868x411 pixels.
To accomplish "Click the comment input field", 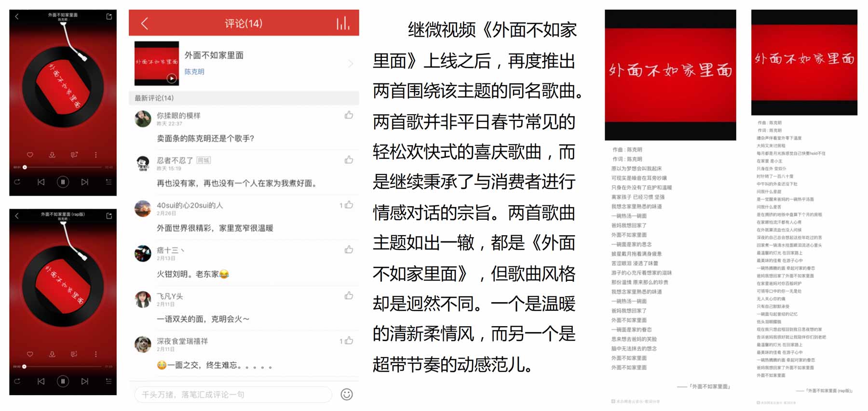I will click(233, 395).
